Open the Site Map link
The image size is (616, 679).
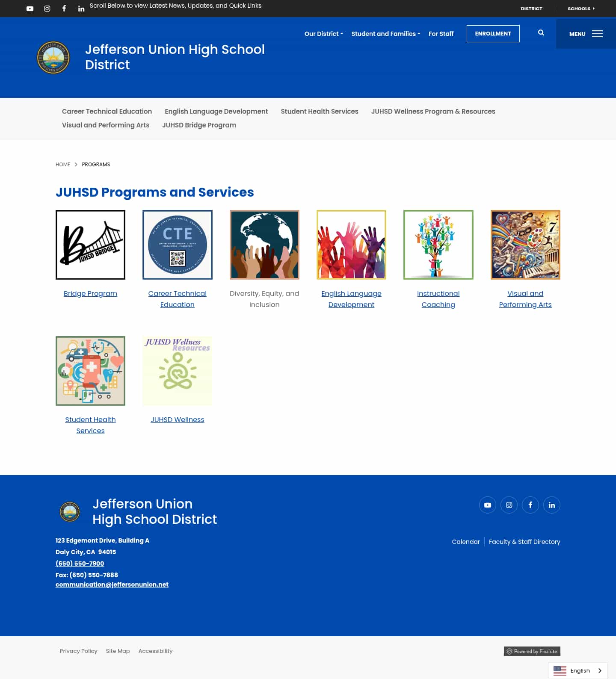tap(118, 651)
